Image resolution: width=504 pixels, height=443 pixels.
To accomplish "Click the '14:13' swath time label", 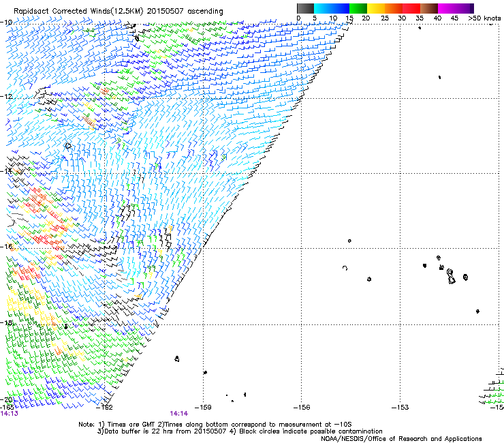I will [10, 414].
